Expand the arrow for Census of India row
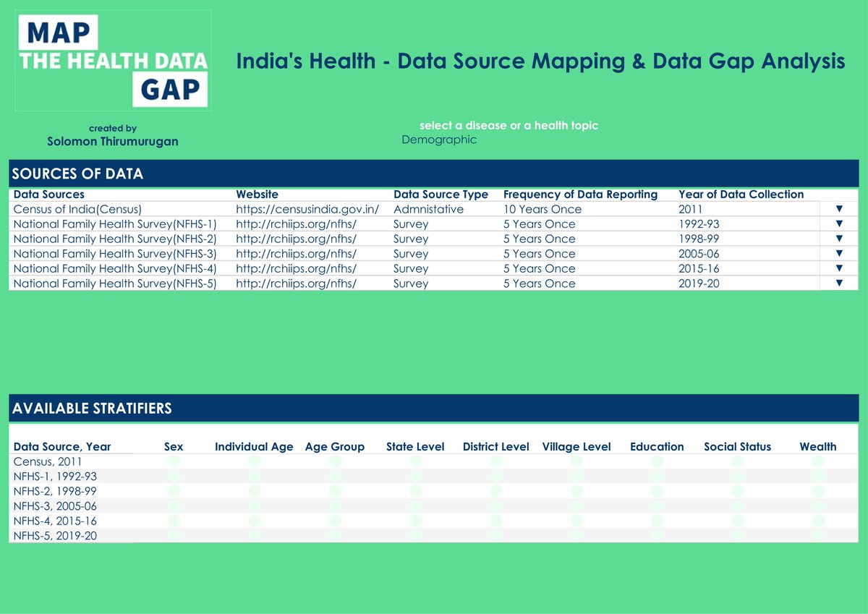The height and width of the screenshot is (614, 868). (x=839, y=209)
